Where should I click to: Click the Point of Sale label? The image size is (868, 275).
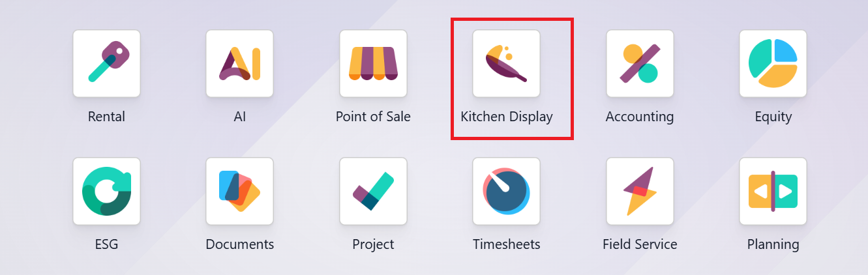point(373,117)
